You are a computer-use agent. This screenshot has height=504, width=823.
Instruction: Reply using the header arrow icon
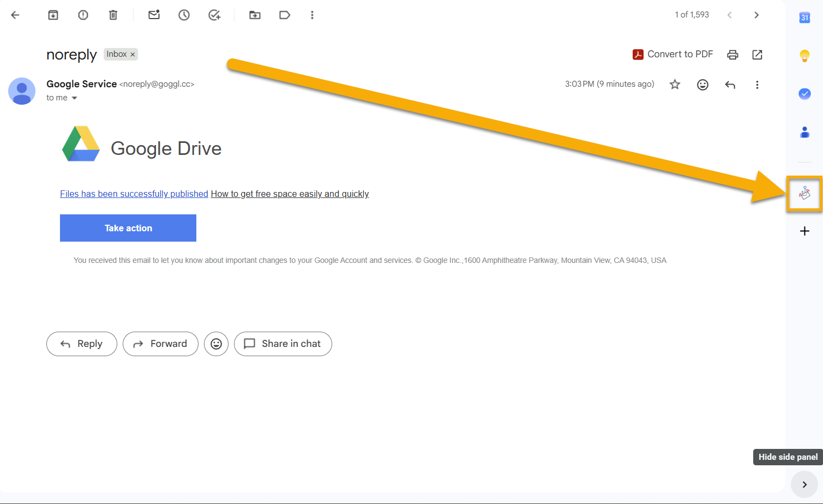pos(730,85)
